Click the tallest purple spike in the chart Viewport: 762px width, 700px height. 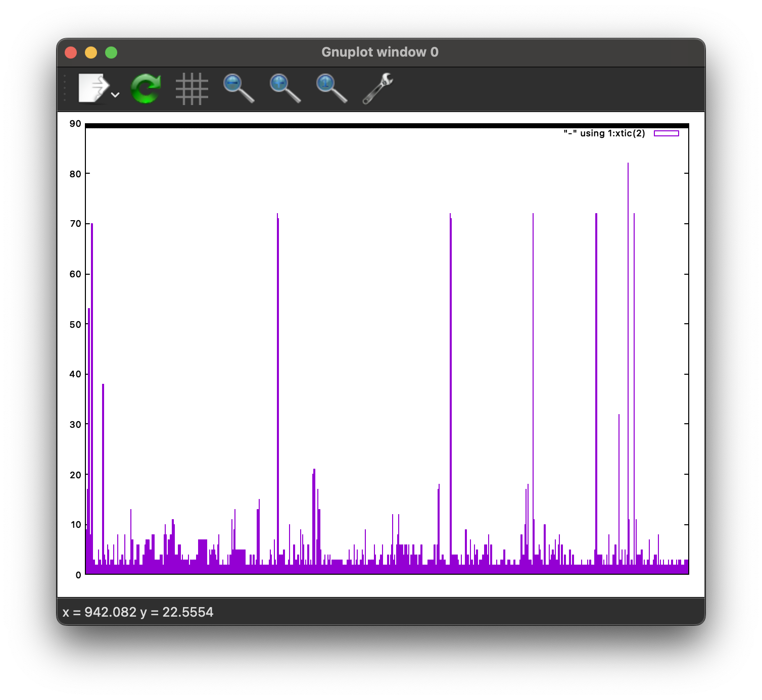coord(628,202)
